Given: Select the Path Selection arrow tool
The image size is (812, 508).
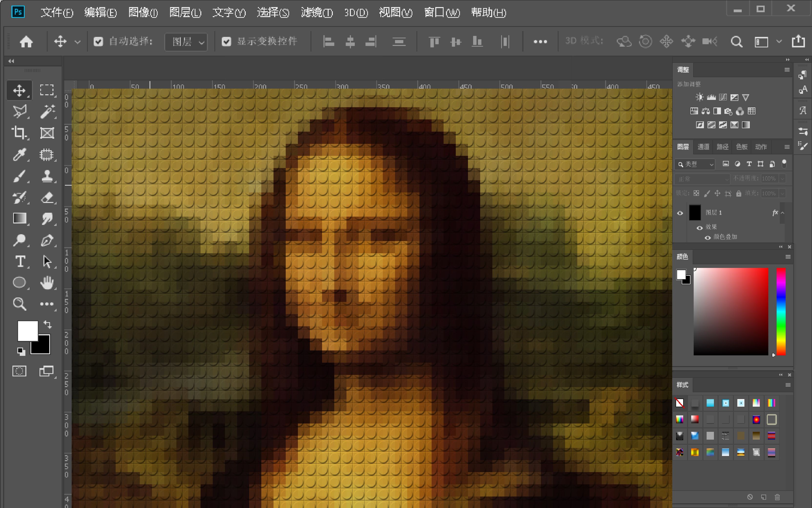Looking at the screenshot, I should tap(47, 261).
